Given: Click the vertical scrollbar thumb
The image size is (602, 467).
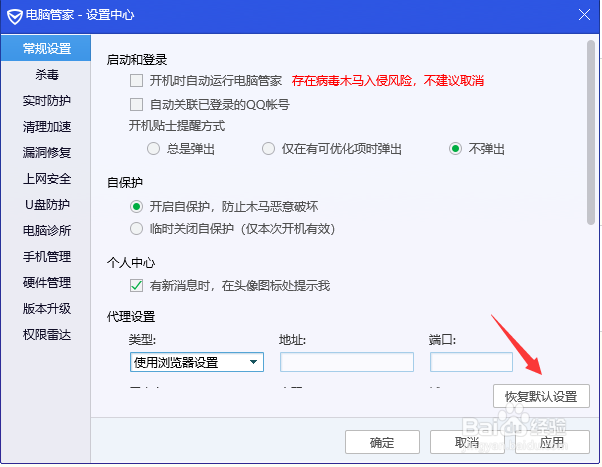Looking at the screenshot, I should coord(591,132).
